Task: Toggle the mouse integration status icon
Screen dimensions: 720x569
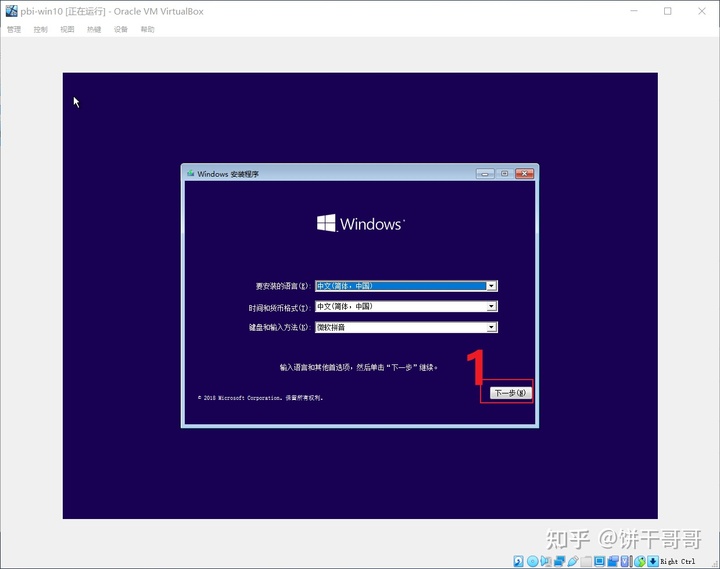Action: click(x=640, y=561)
